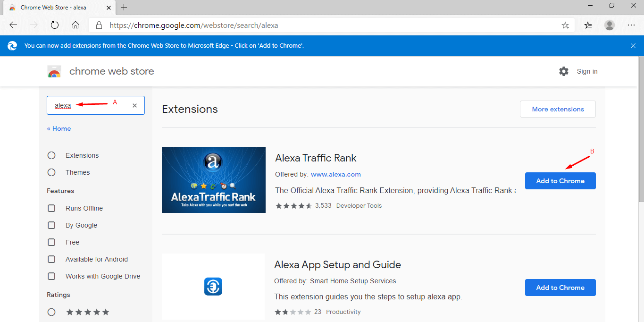Click Developer Tools category text
Image resolution: width=644 pixels, height=322 pixels.
(359, 206)
